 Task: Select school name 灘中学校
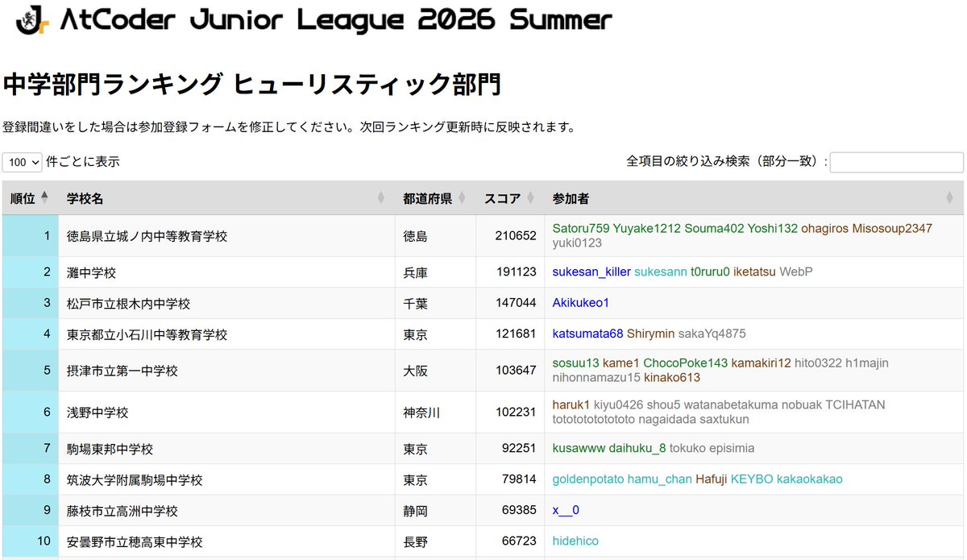click(x=91, y=272)
